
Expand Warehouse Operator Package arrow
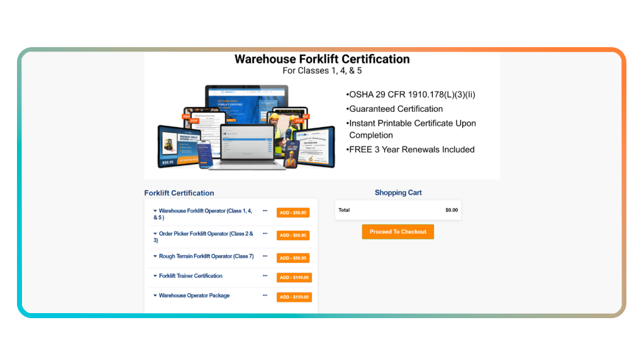pyautogui.click(x=155, y=295)
